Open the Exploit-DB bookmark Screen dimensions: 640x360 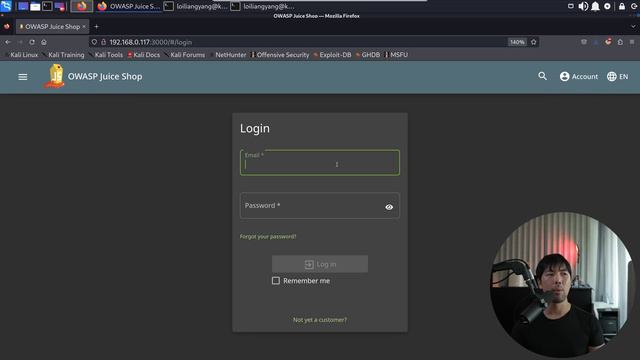[333, 55]
